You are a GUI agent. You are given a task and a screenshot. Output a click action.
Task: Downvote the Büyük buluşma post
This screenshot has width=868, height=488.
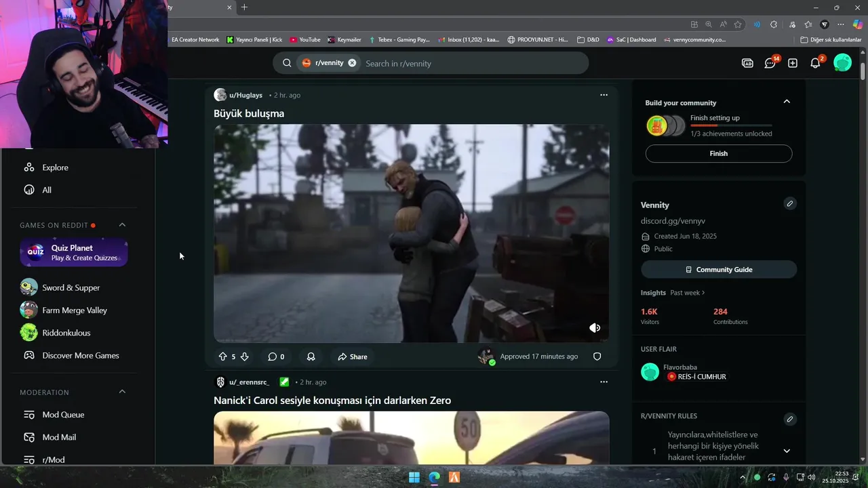pyautogui.click(x=245, y=357)
